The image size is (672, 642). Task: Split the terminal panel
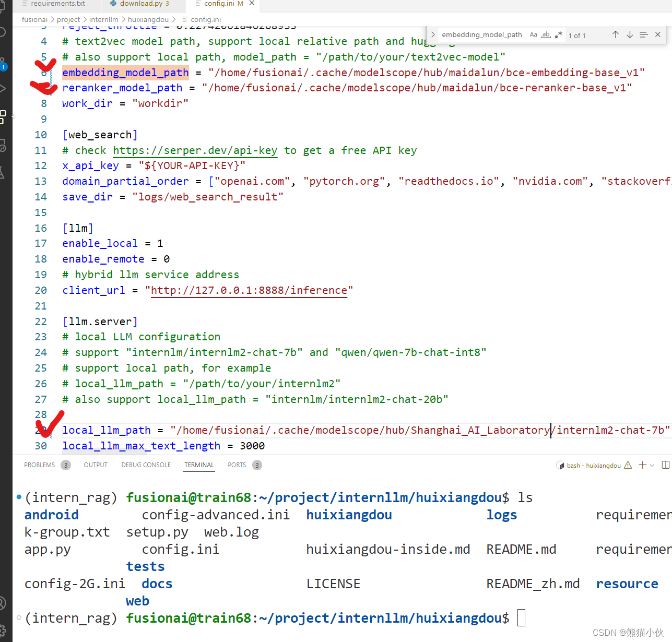[666, 465]
